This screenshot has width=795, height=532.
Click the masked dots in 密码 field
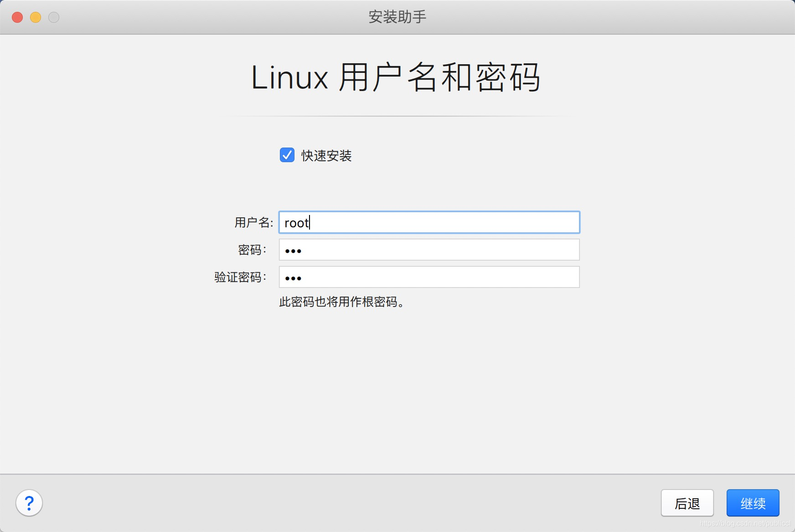coord(293,251)
